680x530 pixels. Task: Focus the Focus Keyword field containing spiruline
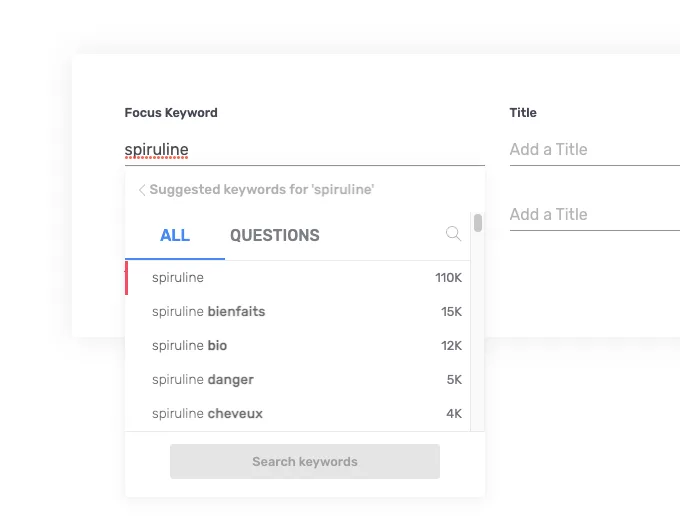click(304, 150)
